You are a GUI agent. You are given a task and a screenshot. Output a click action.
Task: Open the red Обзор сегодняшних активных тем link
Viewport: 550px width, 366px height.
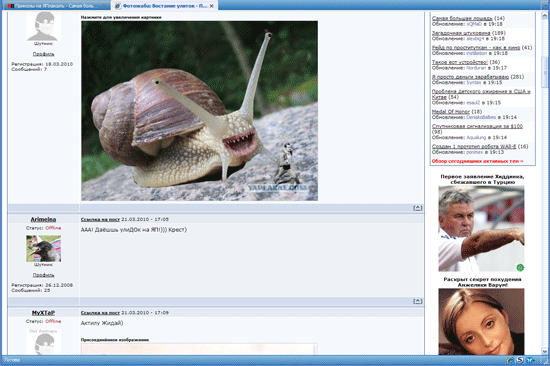pyautogui.click(x=477, y=161)
